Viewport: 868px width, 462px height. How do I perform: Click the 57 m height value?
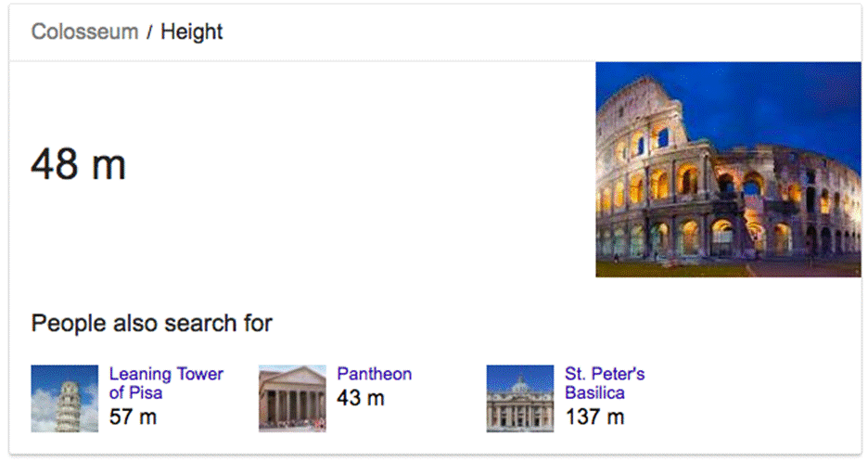click(133, 417)
